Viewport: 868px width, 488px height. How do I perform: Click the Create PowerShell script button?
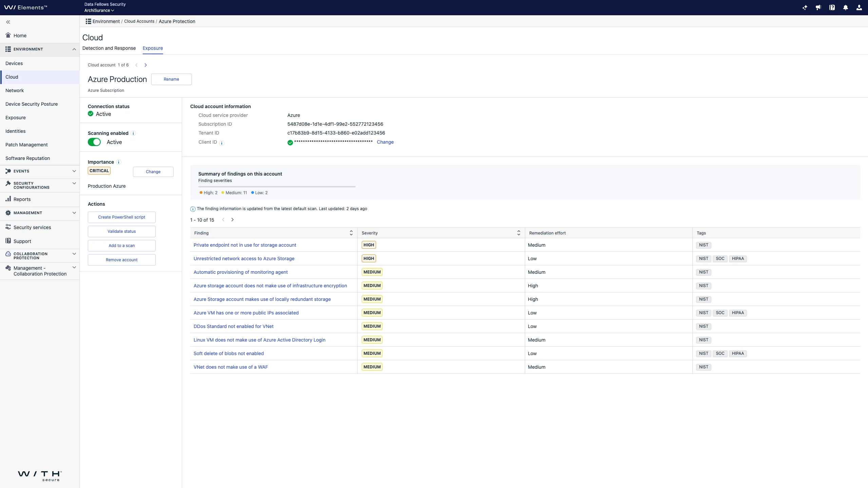point(121,217)
